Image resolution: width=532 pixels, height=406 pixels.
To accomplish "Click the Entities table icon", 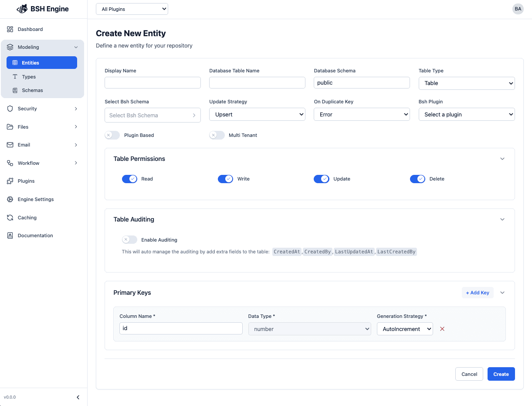I will (x=15, y=63).
